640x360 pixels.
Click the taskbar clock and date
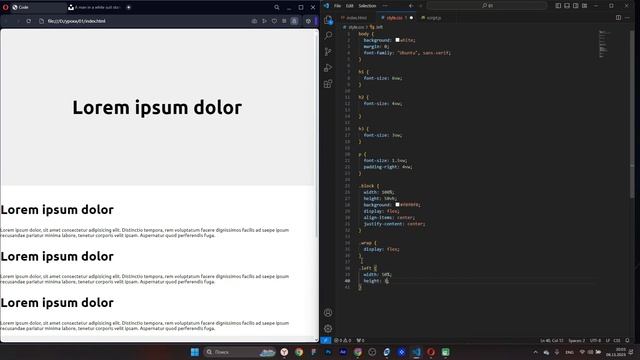(x=616, y=352)
